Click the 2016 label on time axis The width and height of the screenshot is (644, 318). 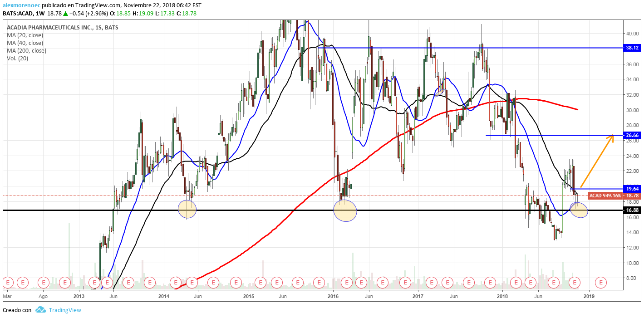[333, 296]
